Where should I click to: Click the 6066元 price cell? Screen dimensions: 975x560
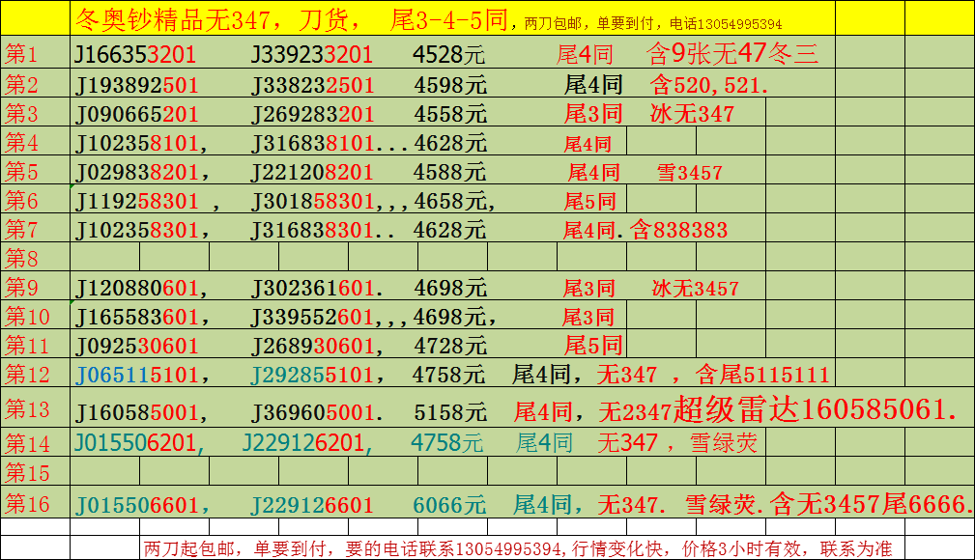tap(448, 505)
